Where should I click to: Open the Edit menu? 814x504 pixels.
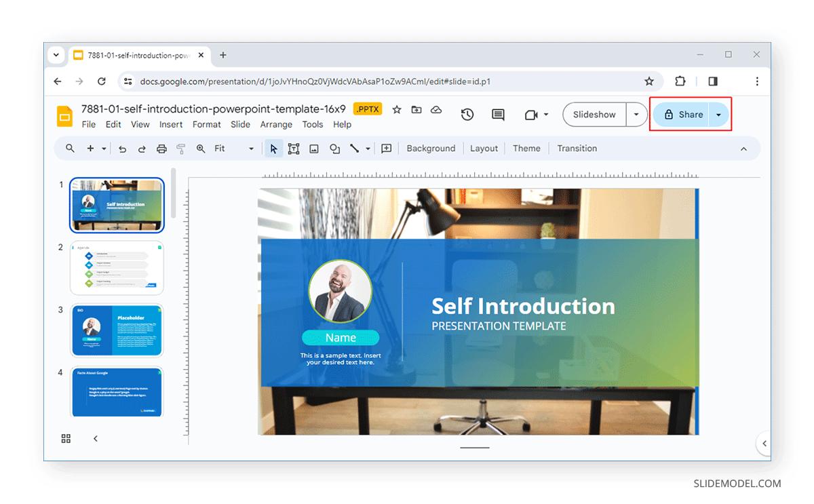point(113,125)
